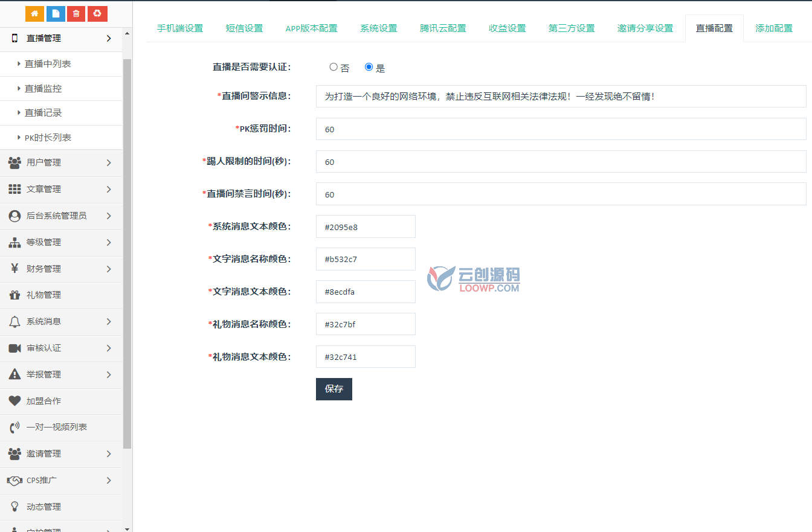
Task: Click the blue document icon button
Action: click(56, 13)
